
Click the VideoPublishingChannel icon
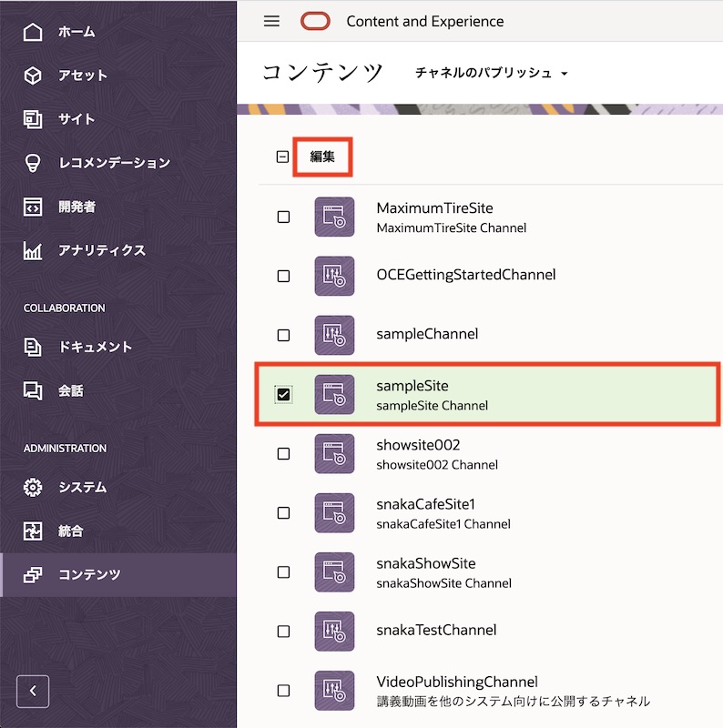point(334,690)
